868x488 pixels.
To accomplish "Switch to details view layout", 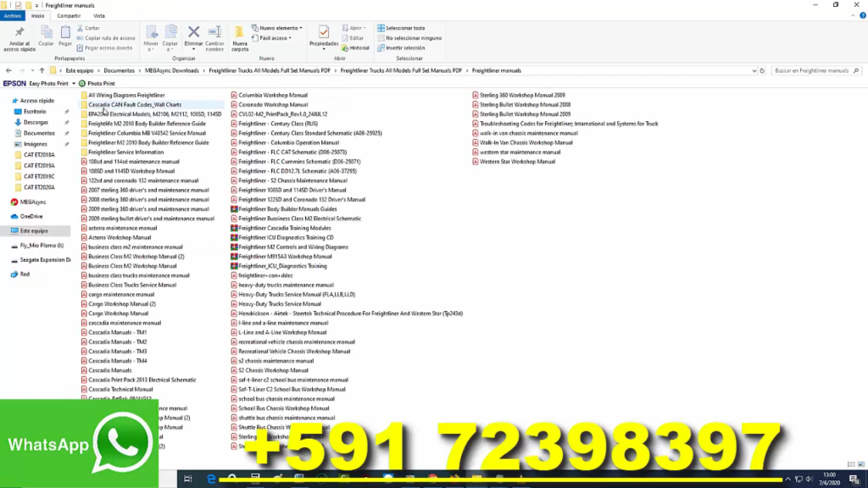I will coord(851,464).
